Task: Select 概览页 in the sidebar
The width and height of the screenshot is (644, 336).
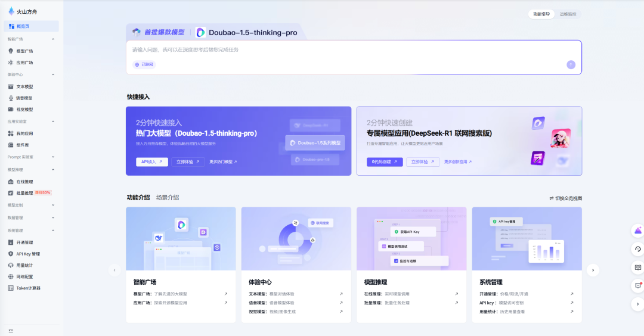Action: 31,26
